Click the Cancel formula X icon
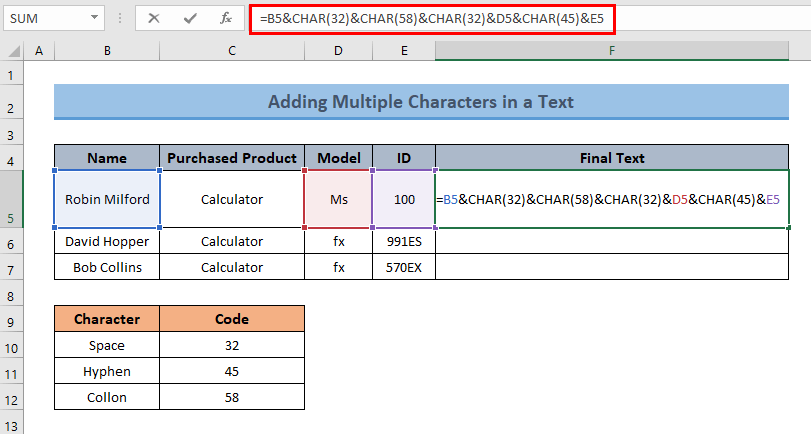This screenshot has width=811, height=434. (155, 18)
